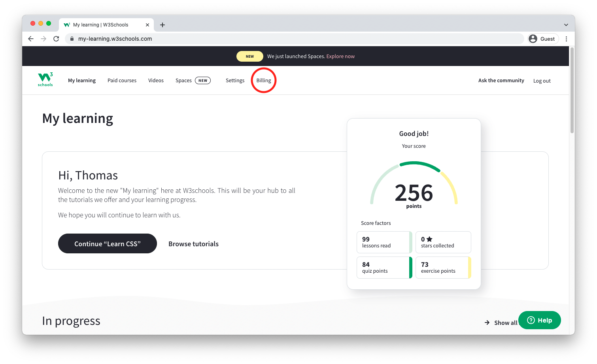This screenshot has height=364, width=597.
Task: Click the 256 points score gauge
Action: [414, 186]
